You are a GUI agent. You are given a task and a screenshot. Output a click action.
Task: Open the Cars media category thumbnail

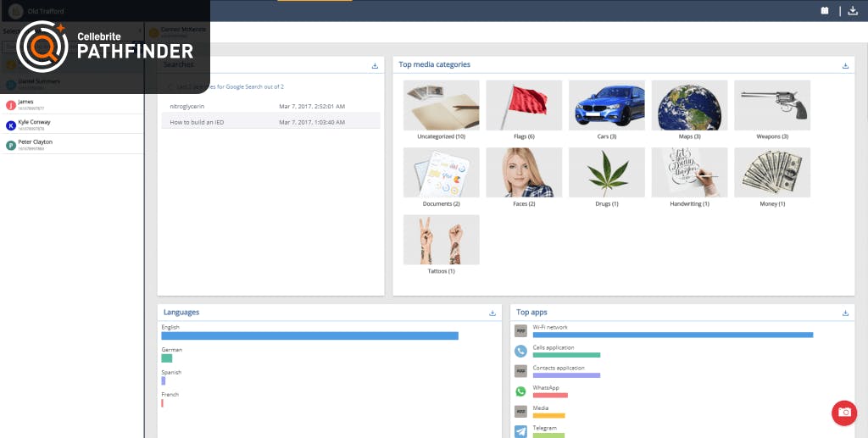click(x=606, y=106)
